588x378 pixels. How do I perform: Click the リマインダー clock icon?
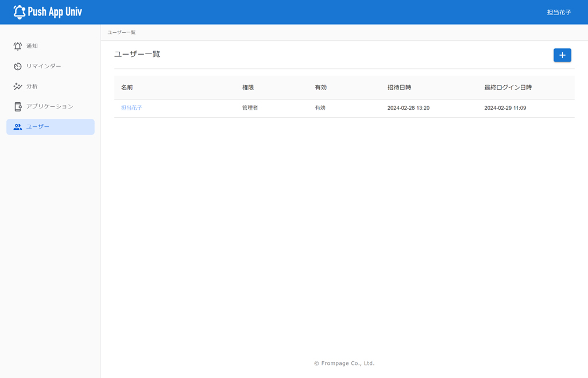pyautogui.click(x=18, y=67)
